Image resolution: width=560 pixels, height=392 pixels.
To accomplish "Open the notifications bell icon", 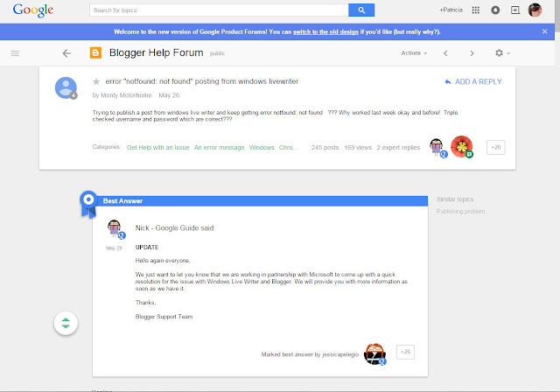I will click(495, 10).
